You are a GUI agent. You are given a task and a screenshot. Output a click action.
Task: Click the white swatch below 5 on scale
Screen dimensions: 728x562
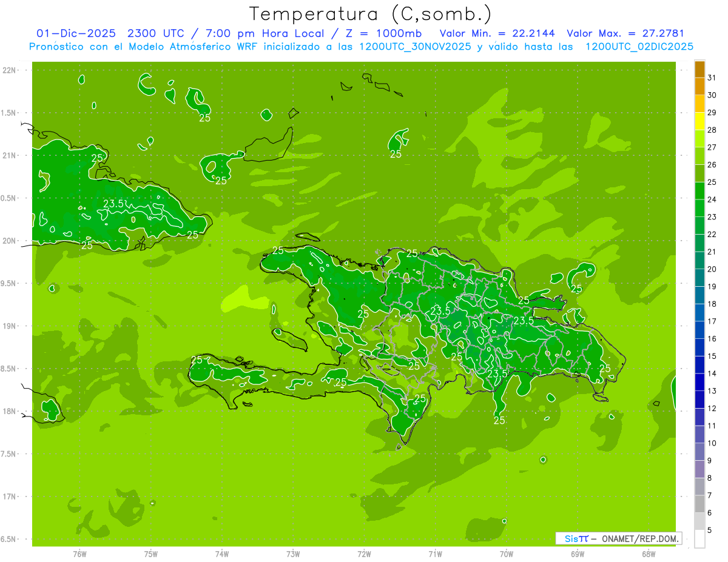coord(699,538)
